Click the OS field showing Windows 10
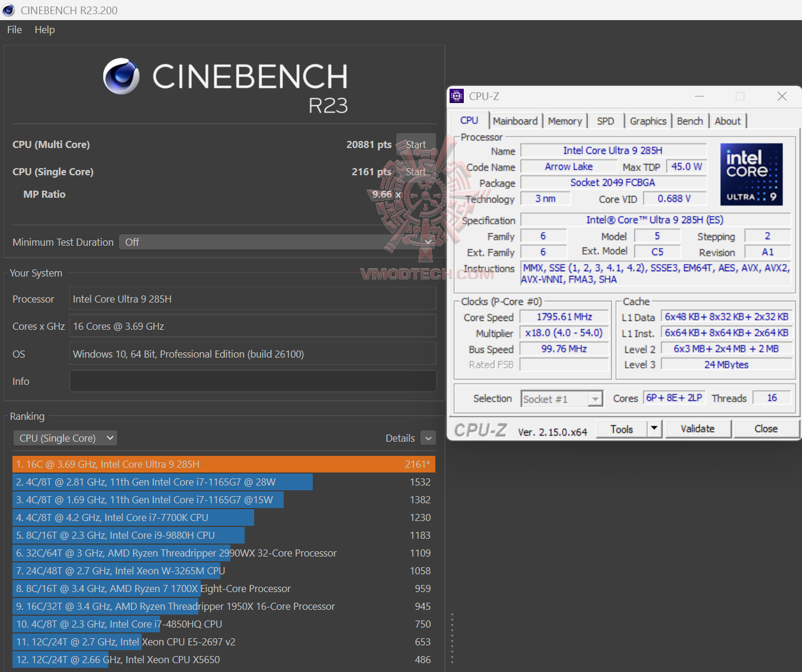The height and width of the screenshot is (672, 802). pos(253,354)
